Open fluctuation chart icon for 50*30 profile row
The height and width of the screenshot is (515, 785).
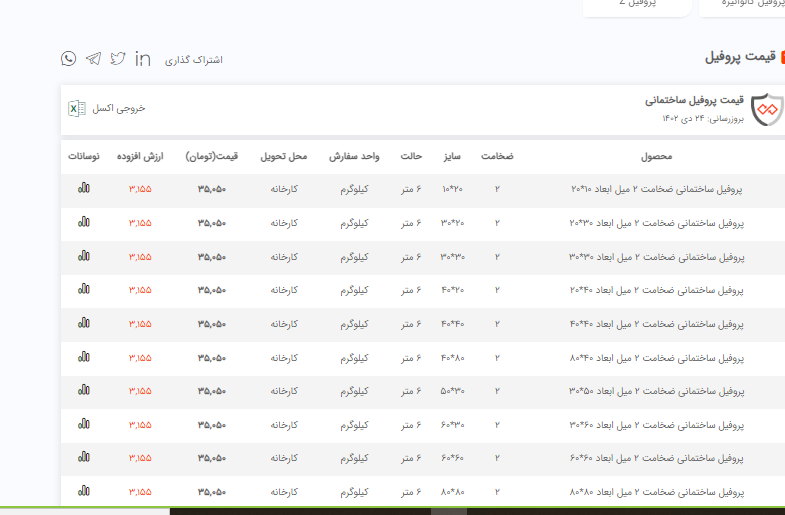pos(84,390)
